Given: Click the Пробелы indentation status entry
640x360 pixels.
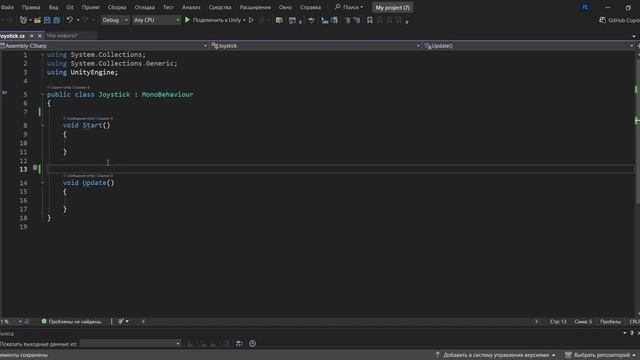Looking at the screenshot, I should (x=610, y=322).
